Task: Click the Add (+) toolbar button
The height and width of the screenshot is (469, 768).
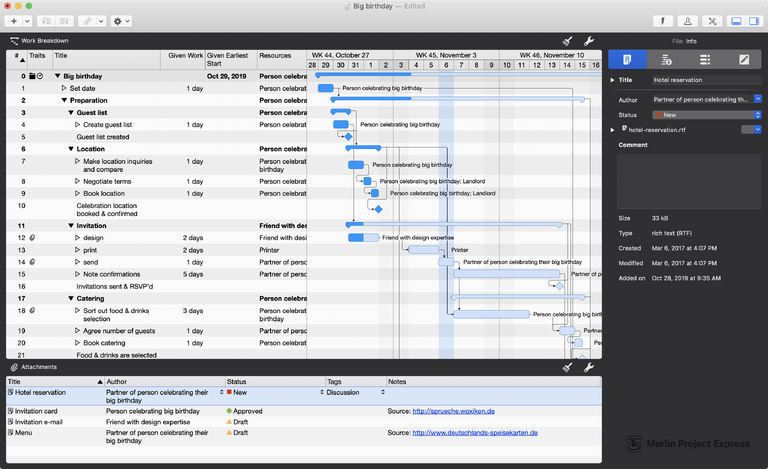Action: click(x=14, y=21)
